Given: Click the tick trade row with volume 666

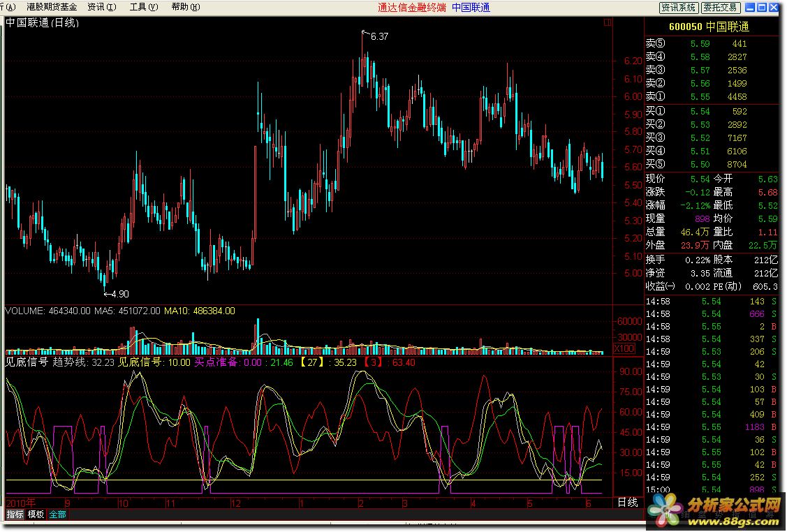Looking at the screenshot, I should [x=711, y=314].
